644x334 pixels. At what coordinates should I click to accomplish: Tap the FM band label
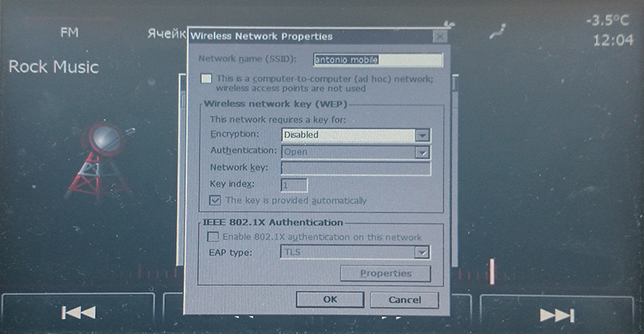tap(69, 32)
